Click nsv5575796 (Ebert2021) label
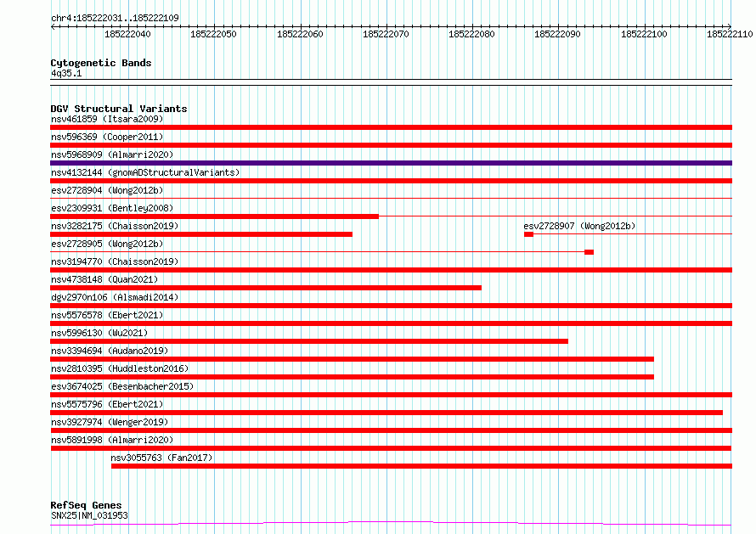The image size is (756, 534). (x=107, y=404)
